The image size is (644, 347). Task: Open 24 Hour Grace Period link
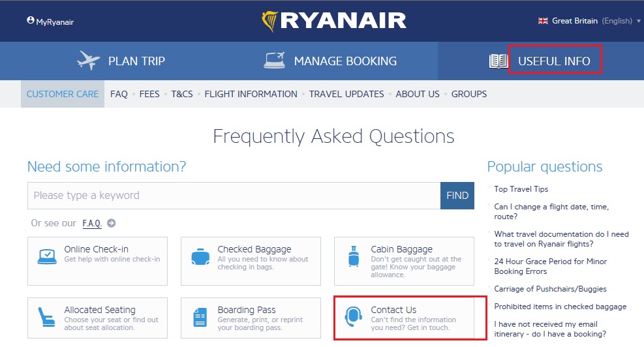click(x=550, y=266)
